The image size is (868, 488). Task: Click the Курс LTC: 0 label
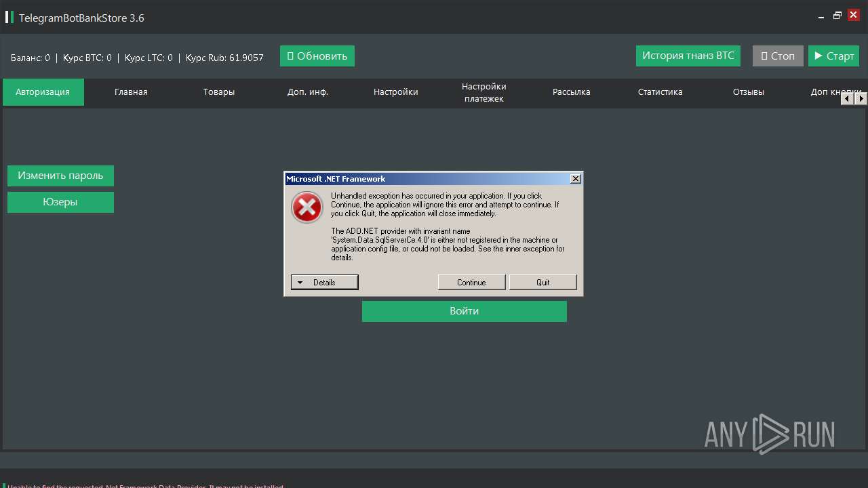click(149, 58)
